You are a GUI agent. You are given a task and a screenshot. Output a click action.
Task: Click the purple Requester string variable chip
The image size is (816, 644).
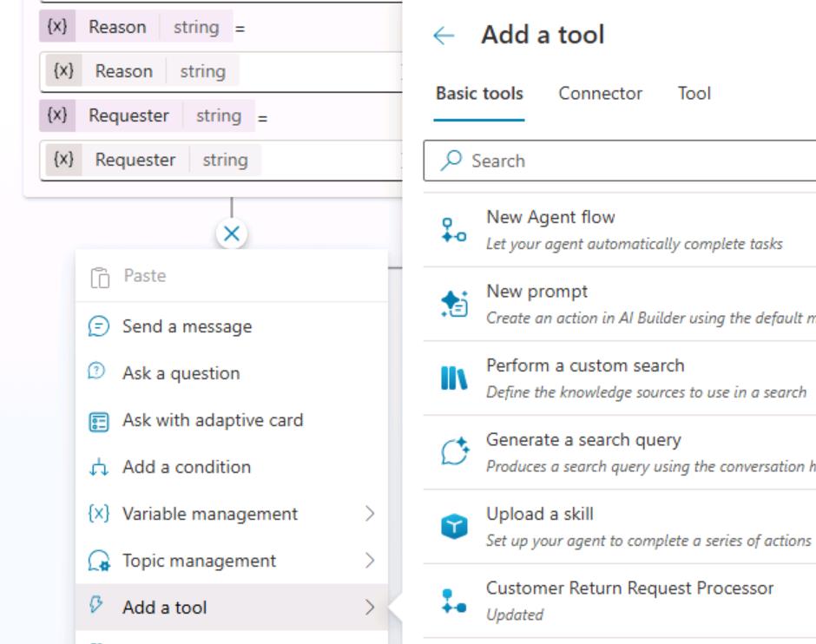148,115
